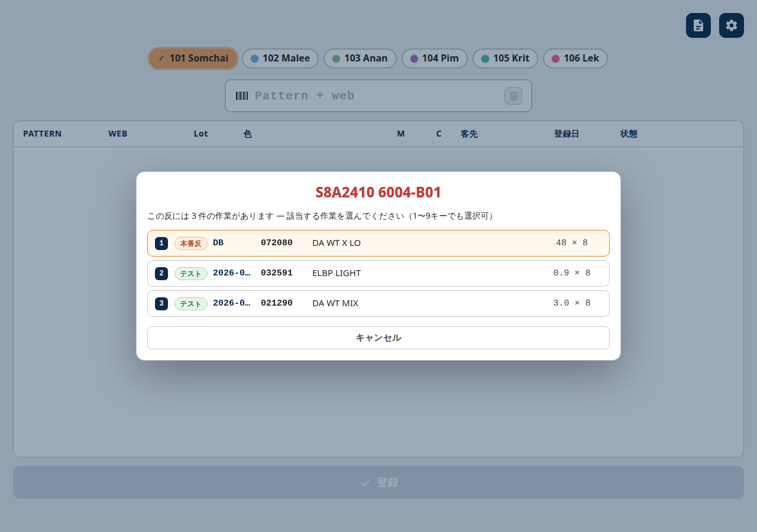Image resolution: width=757 pixels, height=532 pixels.
Task: Click the Lot column header
Action: (201, 134)
